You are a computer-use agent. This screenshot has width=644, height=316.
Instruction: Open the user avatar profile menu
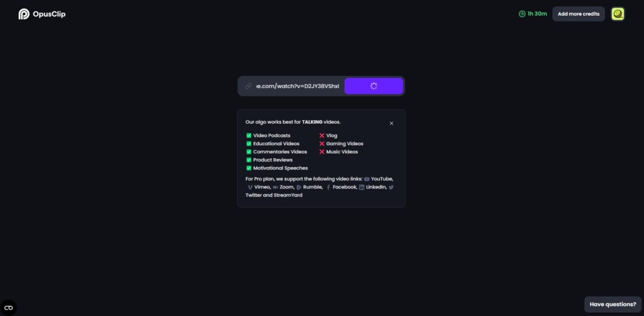click(x=618, y=14)
